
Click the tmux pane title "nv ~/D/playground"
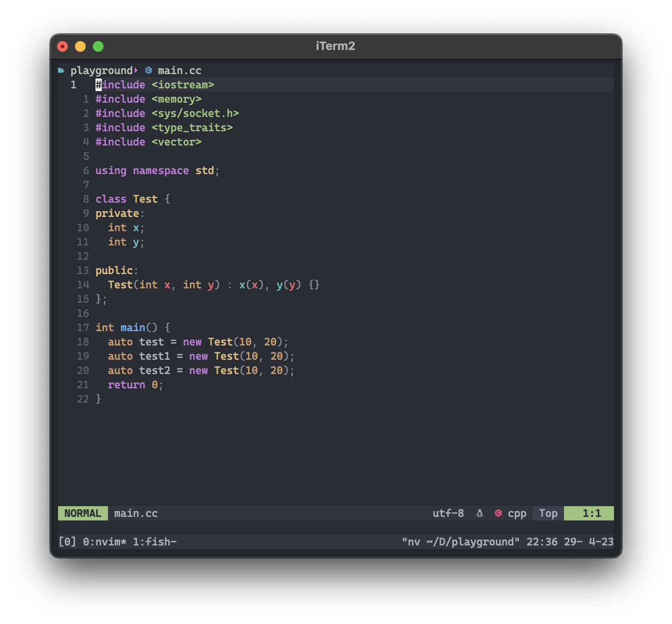461,542
